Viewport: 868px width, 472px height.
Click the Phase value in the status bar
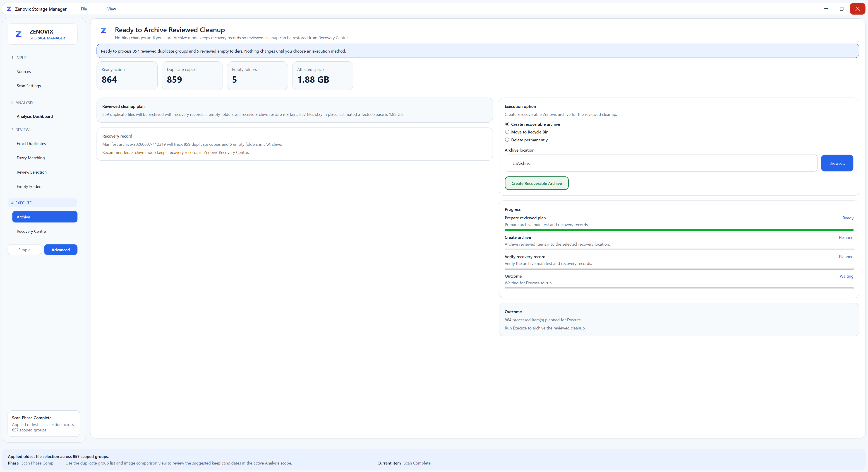point(39,463)
